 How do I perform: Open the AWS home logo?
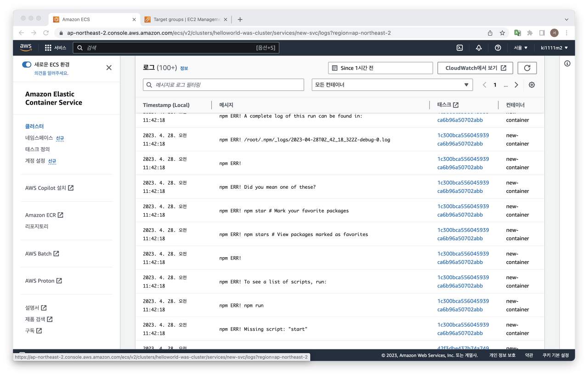(26, 48)
